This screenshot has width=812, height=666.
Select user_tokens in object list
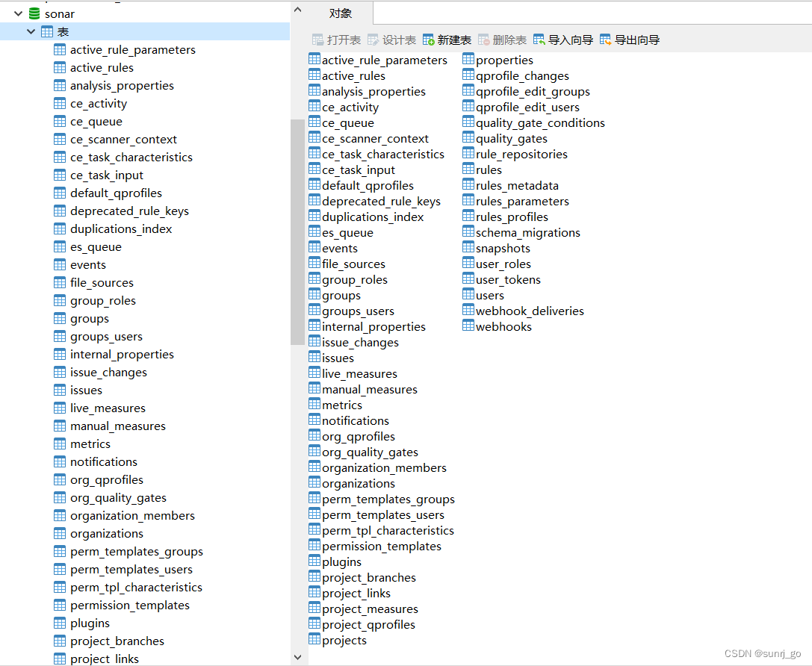(x=508, y=280)
